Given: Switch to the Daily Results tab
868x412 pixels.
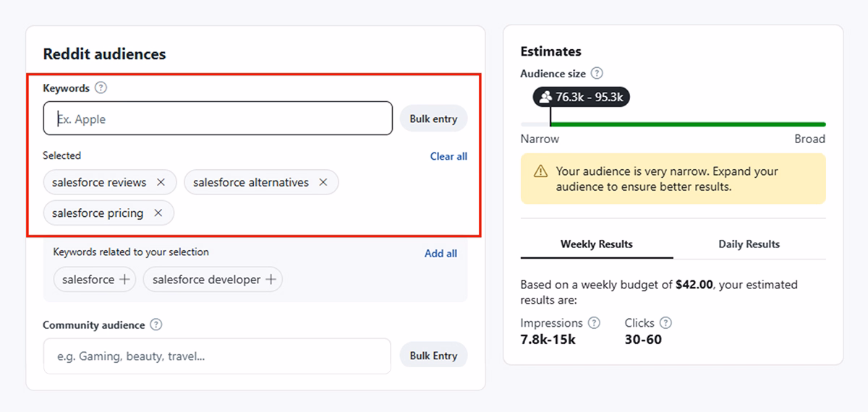Looking at the screenshot, I should 749,244.
